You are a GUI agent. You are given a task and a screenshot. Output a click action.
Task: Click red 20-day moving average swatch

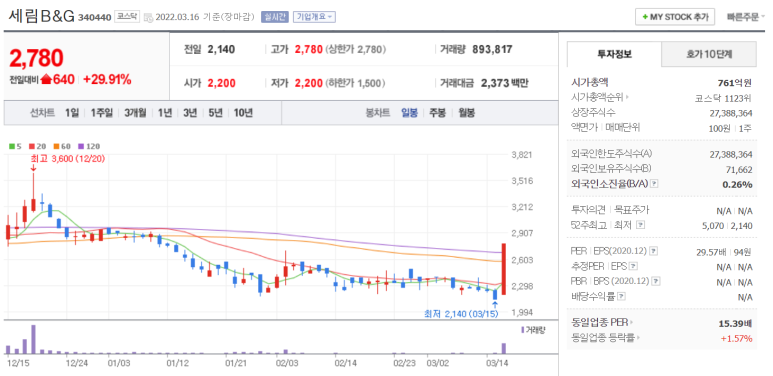[31, 146]
